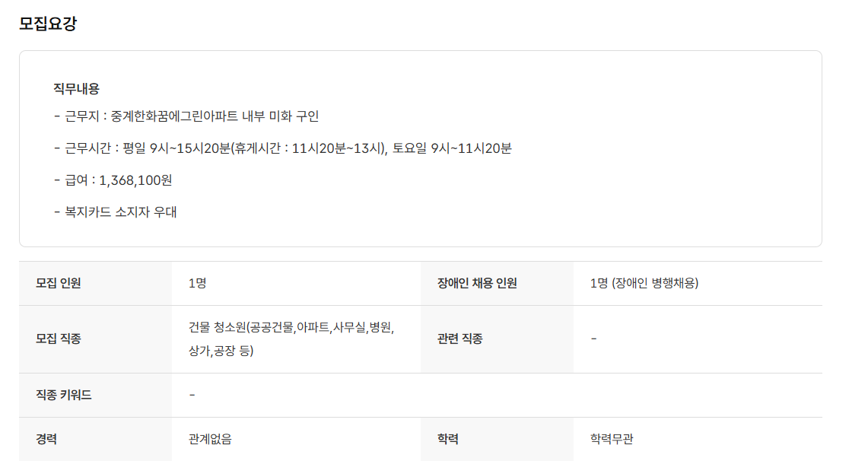Viewport: 868px width, 461px height.
Task: Click the dash value beside 직종 키워드
Action: [192, 395]
